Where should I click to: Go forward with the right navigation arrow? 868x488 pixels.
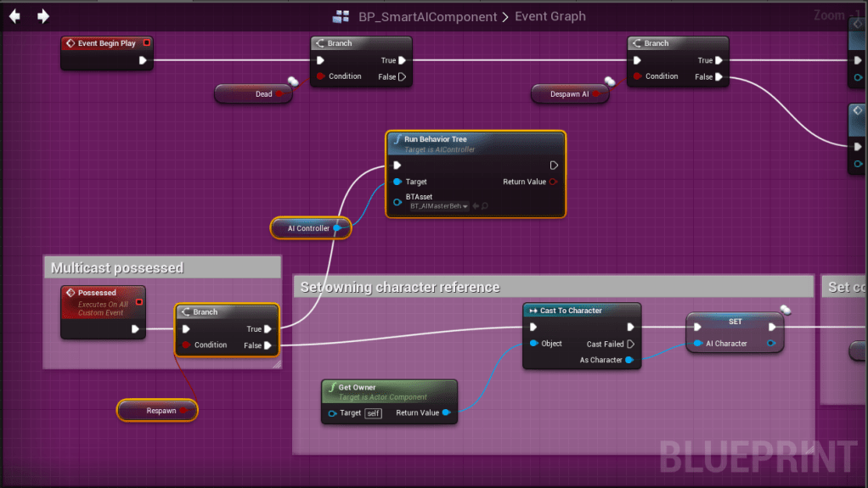tap(42, 16)
